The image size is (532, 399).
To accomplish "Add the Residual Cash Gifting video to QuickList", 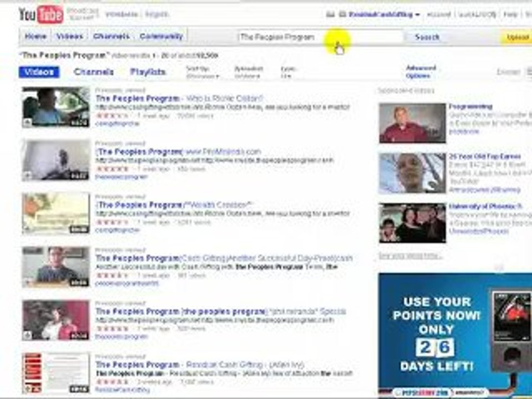I will coord(28,389).
